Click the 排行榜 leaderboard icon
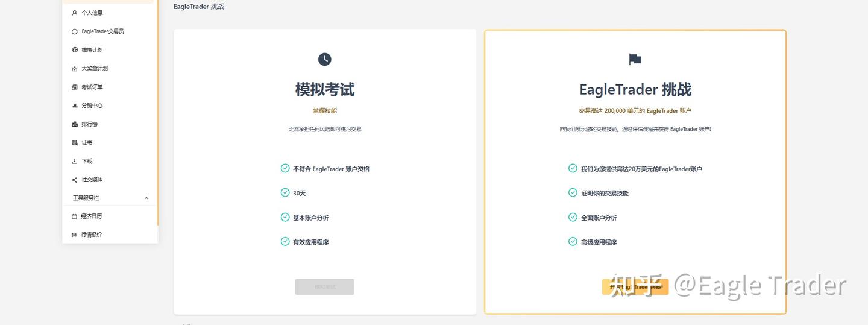The width and height of the screenshot is (868, 325). coord(75,124)
